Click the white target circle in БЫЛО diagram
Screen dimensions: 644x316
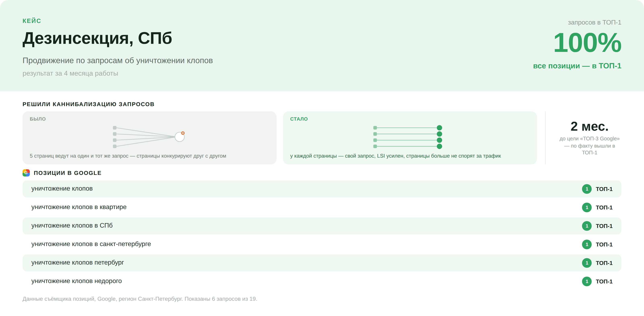(x=180, y=137)
